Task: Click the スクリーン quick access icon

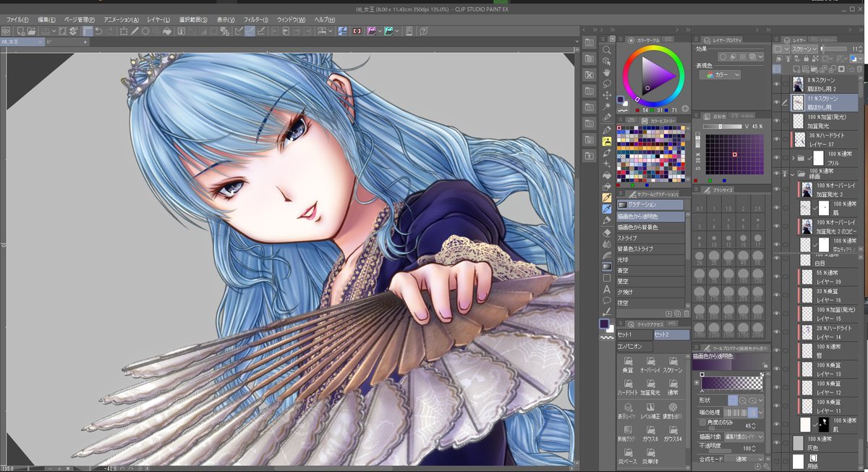Action: tap(673, 364)
